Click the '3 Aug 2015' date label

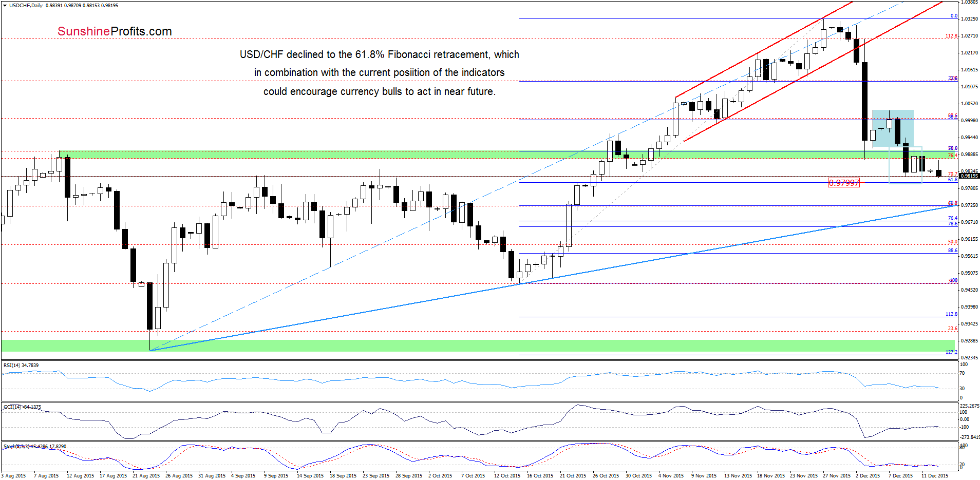tap(13, 476)
